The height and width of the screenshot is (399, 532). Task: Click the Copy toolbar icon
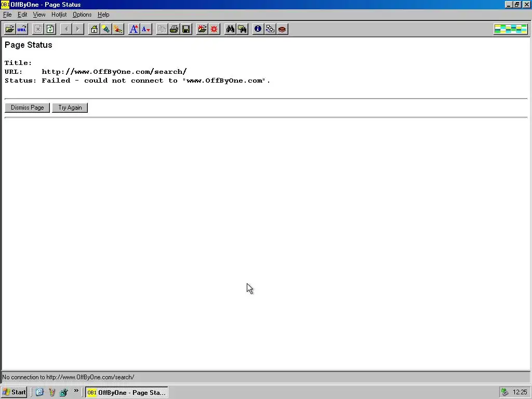(x=162, y=29)
